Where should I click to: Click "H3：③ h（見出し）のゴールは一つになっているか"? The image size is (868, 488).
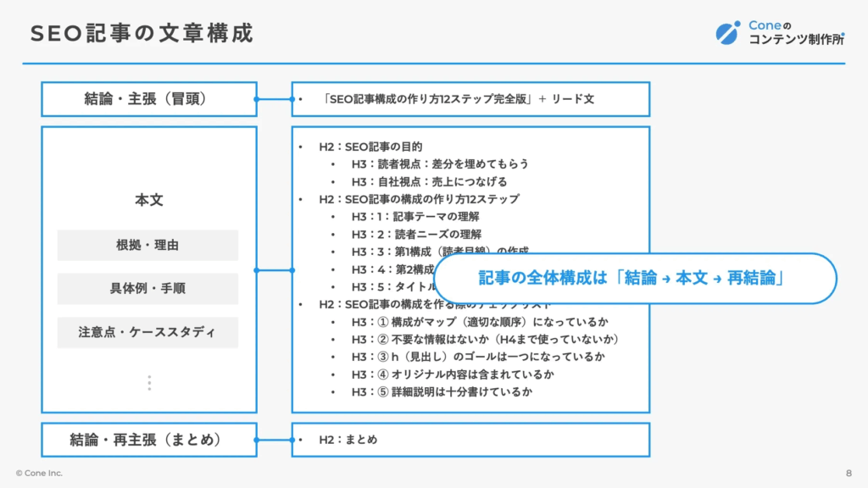(x=478, y=357)
